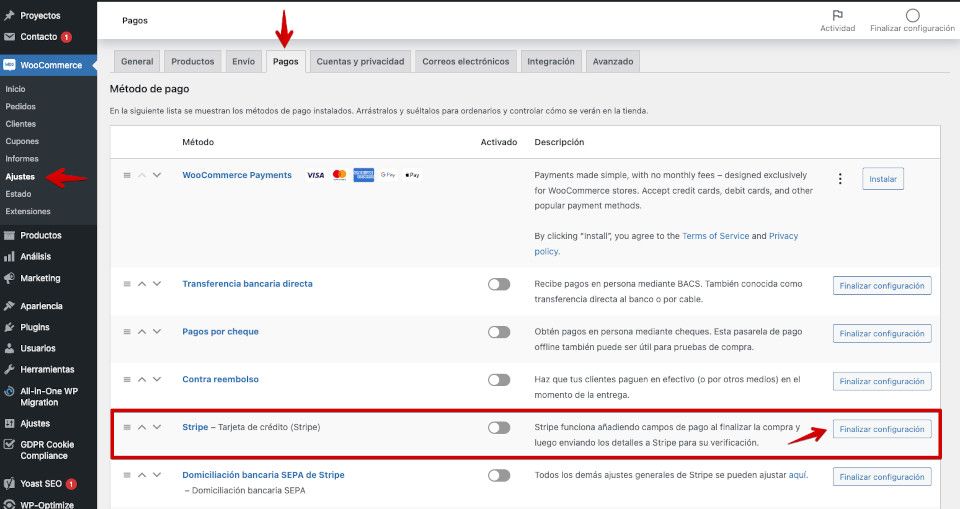The width and height of the screenshot is (960, 509).
Task: Click the Plugins plug icon
Action: pos(9,327)
